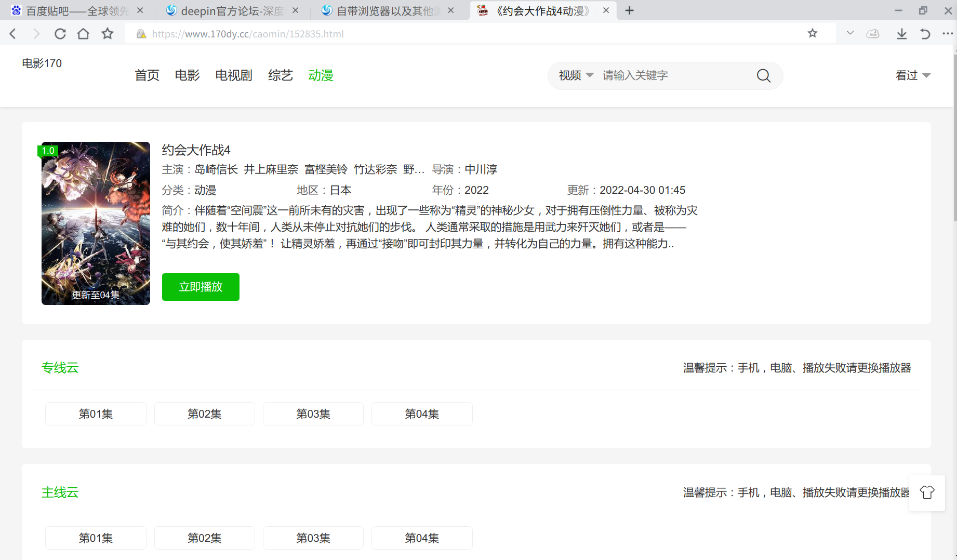This screenshot has height=560, width=957.
Task: Expand the 看过 history dropdown
Action: pos(912,76)
